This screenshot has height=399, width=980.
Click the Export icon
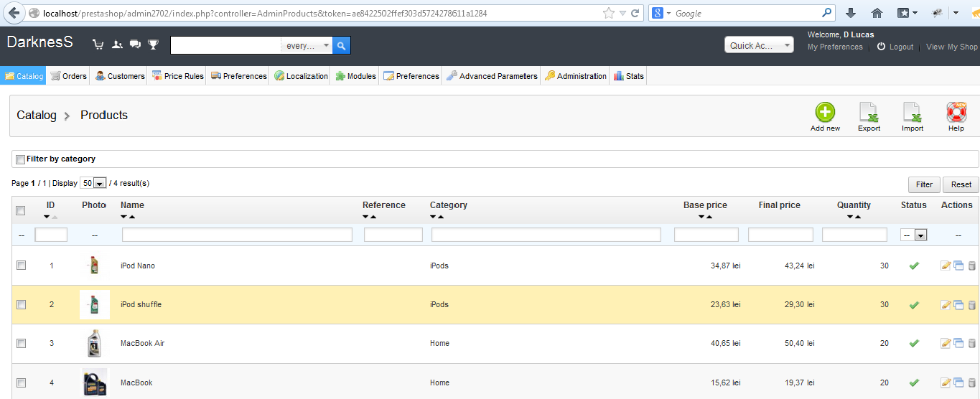pyautogui.click(x=869, y=112)
